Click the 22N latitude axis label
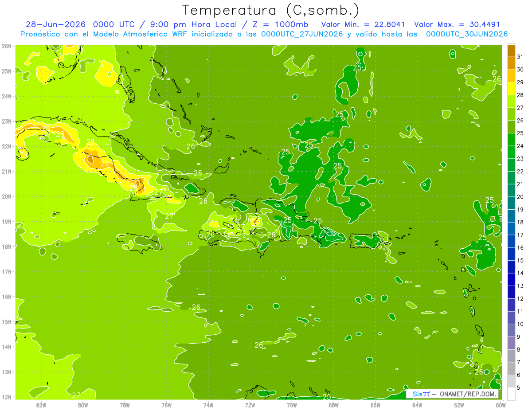532x411 pixels. (x=6, y=146)
